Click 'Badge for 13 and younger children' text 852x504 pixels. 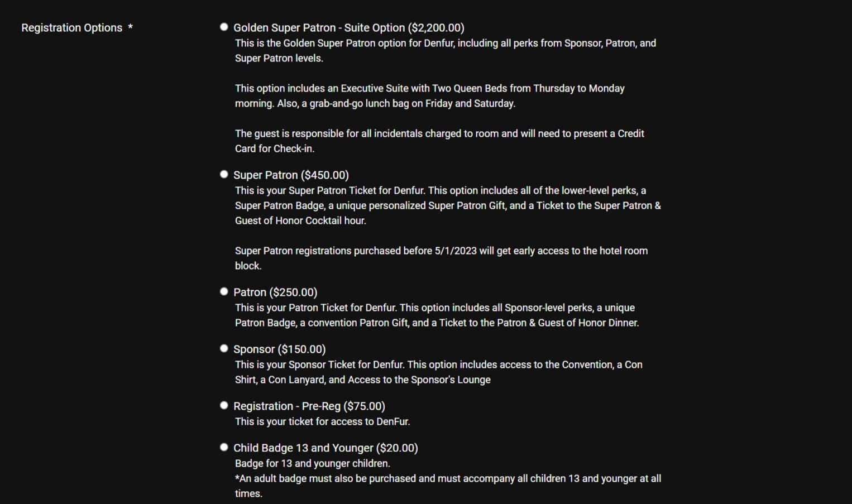(312, 464)
